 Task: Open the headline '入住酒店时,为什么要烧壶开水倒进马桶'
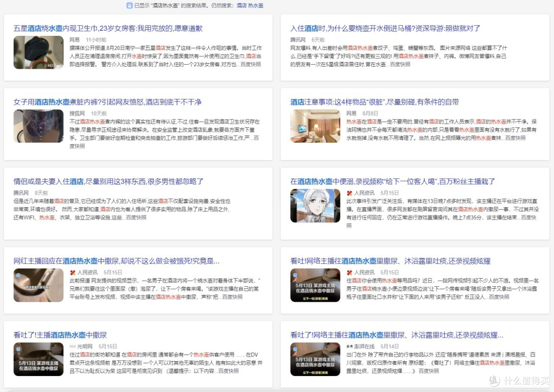385,28
